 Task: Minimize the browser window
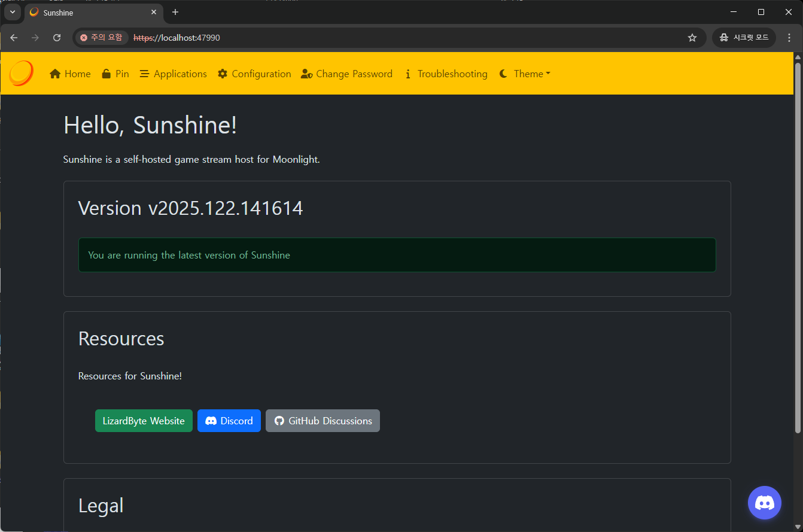[734, 12]
